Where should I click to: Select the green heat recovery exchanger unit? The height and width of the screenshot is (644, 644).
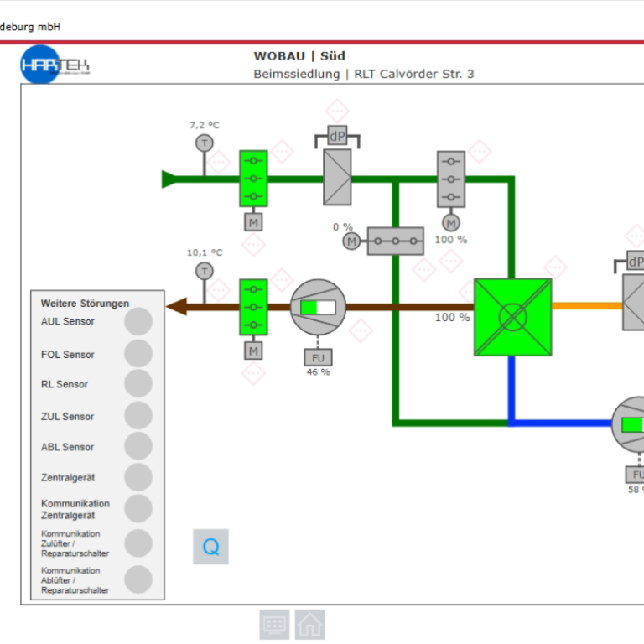pos(512,316)
